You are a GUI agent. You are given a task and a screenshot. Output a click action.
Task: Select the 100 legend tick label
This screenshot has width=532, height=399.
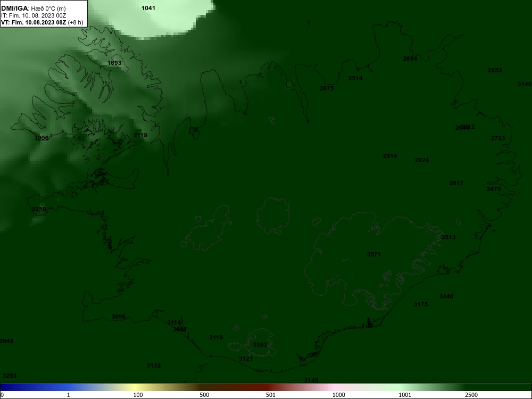pyautogui.click(x=138, y=395)
